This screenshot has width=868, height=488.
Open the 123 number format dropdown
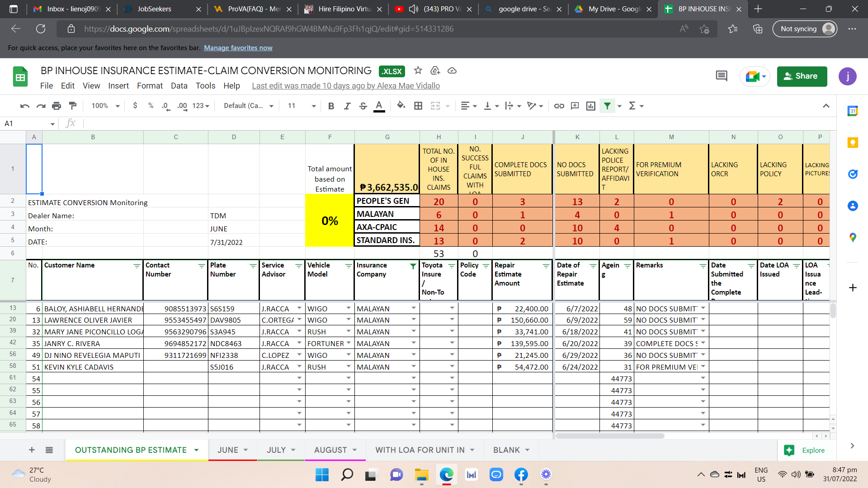pos(201,106)
